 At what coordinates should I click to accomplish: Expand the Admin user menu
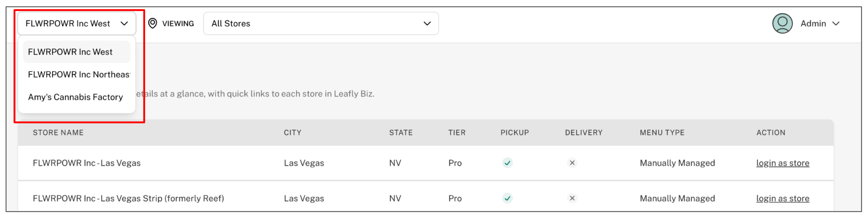[836, 23]
